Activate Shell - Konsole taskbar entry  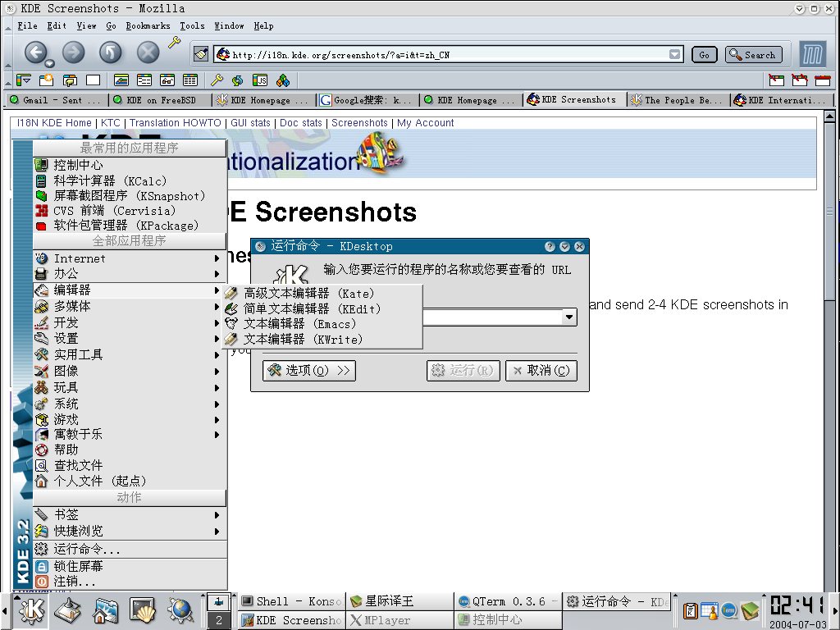(292, 601)
